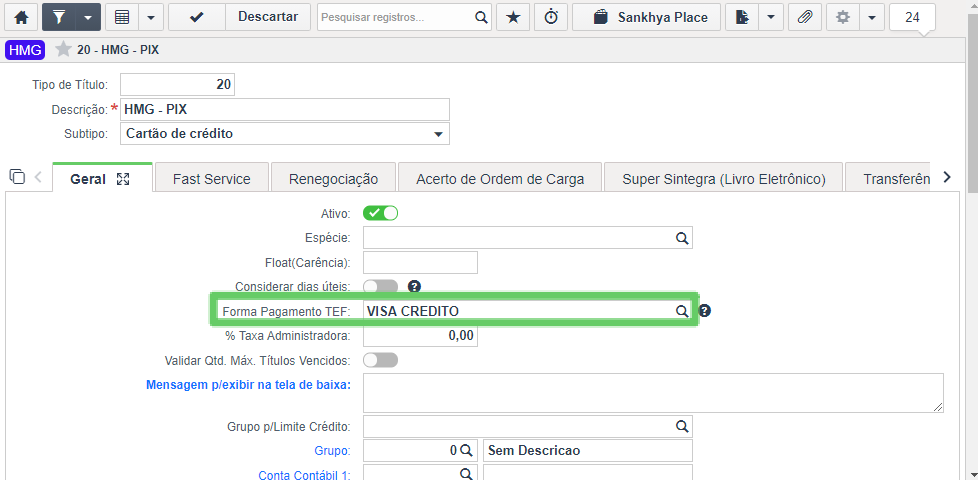Open the Subtipo dropdown
The width and height of the screenshot is (978, 480).
(284, 133)
